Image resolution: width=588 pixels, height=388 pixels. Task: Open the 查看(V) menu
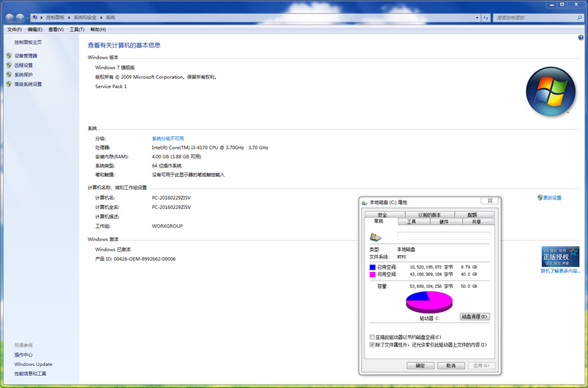coord(56,29)
